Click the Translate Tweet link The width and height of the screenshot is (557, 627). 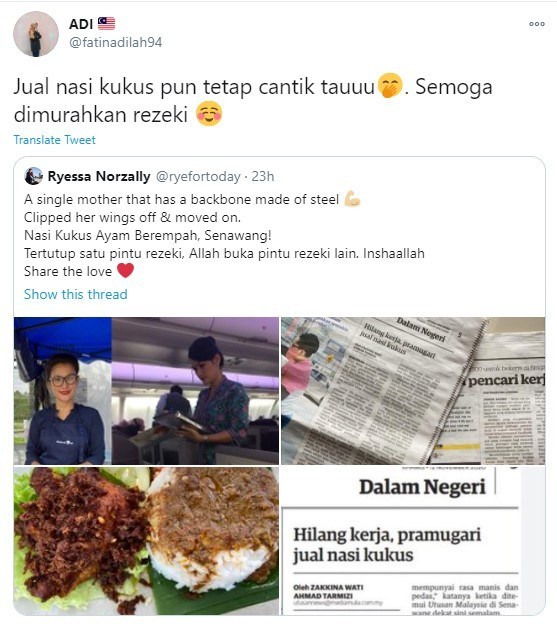click(55, 140)
